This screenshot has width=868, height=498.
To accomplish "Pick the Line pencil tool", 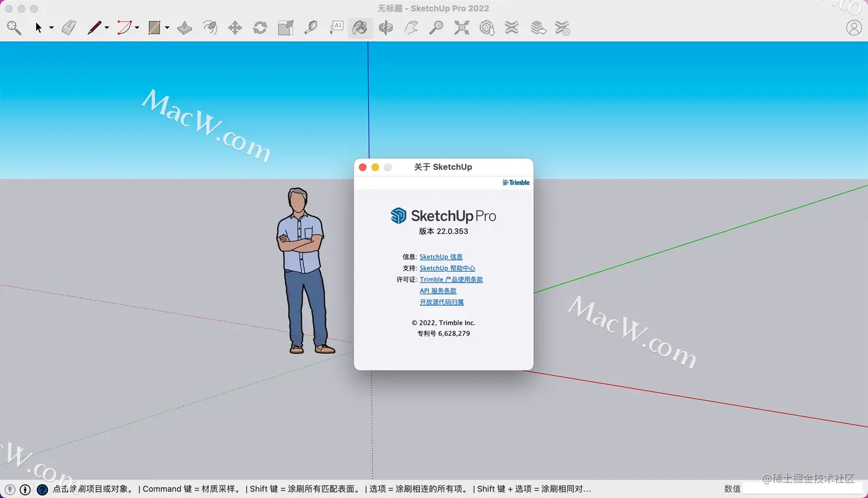I will point(94,28).
